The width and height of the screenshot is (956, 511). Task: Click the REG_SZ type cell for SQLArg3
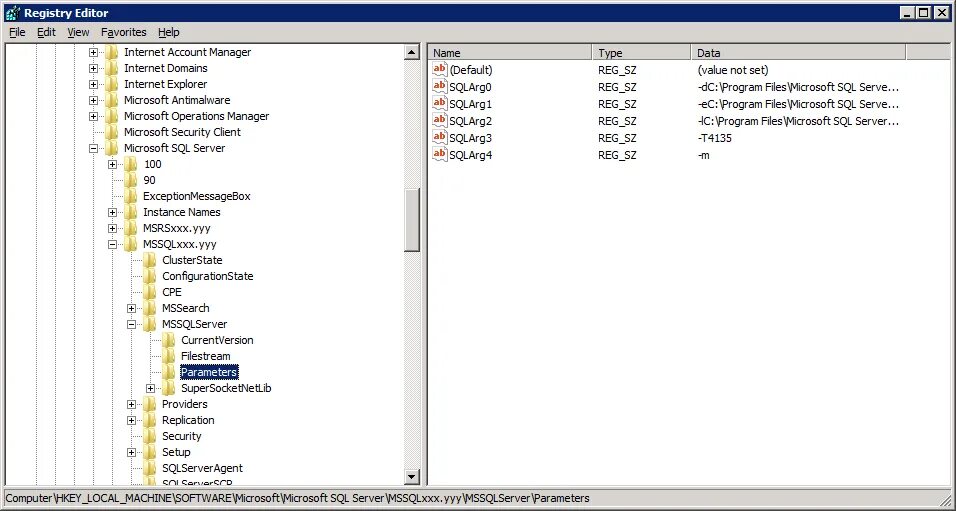[617, 138]
